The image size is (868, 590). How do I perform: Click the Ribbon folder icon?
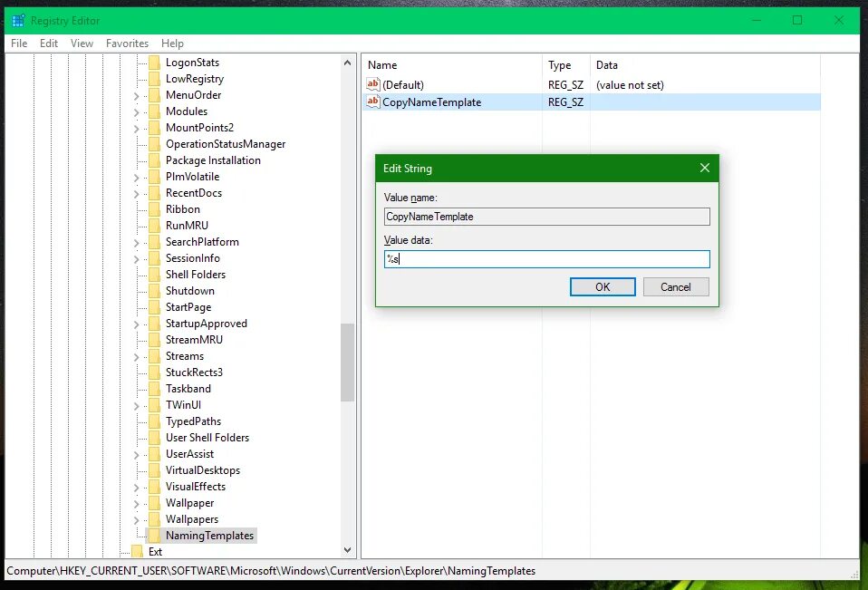tap(154, 209)
